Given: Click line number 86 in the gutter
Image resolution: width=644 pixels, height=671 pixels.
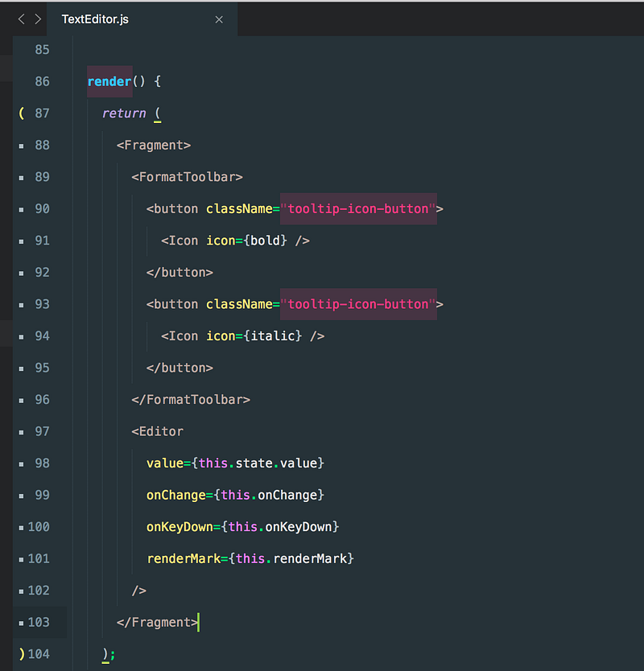Looking at the screenshot, I should [x=42, y=81].
